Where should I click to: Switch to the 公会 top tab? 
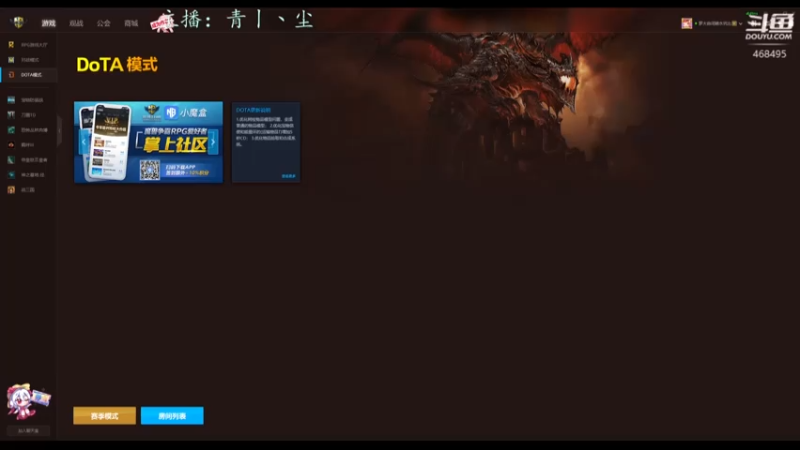tap(104, 23)
